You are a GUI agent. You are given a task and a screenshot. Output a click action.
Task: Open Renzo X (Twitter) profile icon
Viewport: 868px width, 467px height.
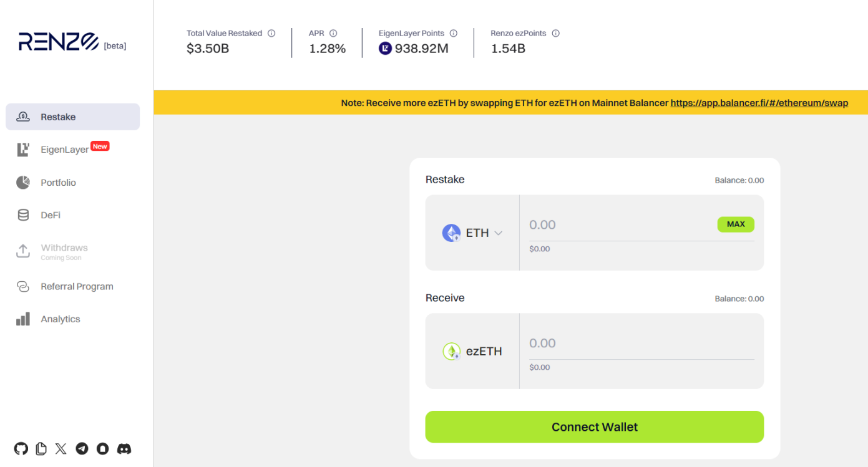pyautogui.click(x=61, y=449)
